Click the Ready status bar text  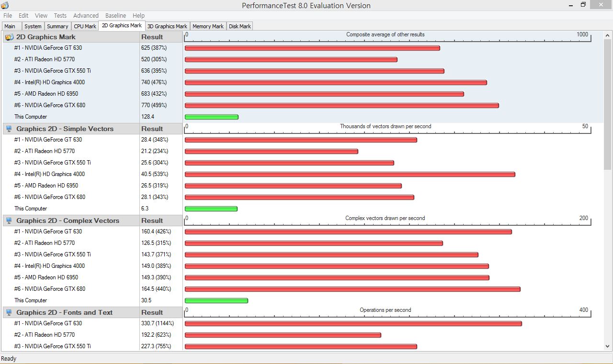9,359
